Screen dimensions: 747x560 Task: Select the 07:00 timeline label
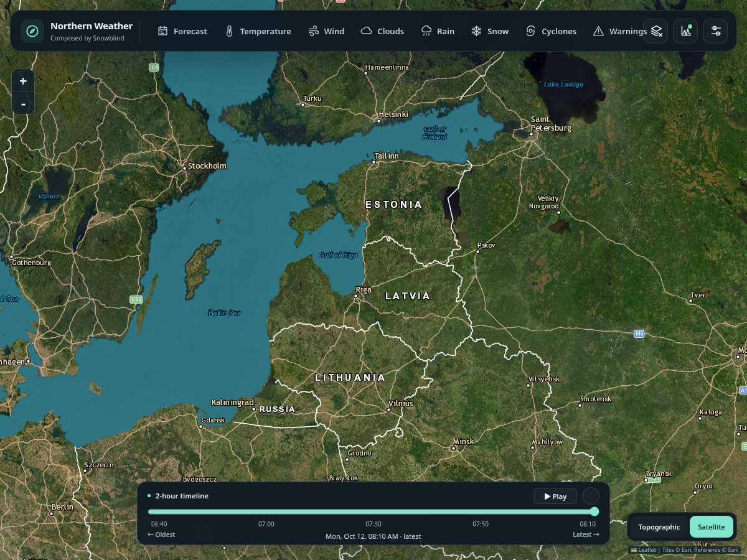(266, 524)
